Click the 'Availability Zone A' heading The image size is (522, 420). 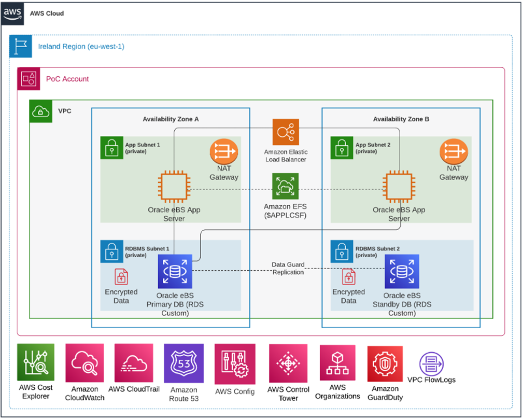click(171, 119)
